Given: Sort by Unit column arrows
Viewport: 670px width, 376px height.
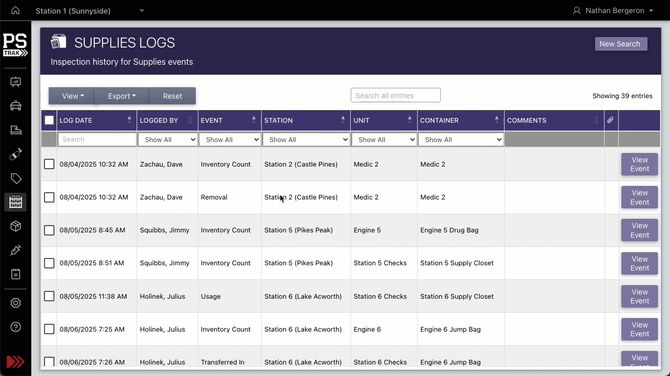Looking at the screenshot, I should click(x=409, y=120).
